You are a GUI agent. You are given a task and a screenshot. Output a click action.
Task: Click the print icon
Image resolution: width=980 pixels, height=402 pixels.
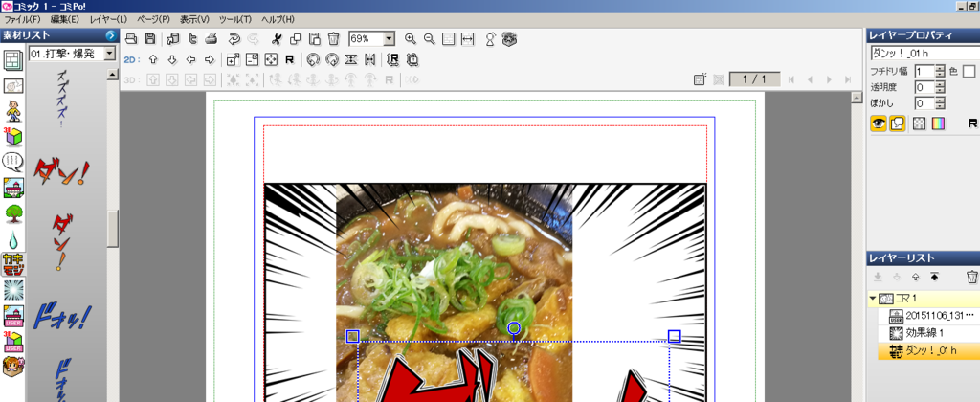212,38
